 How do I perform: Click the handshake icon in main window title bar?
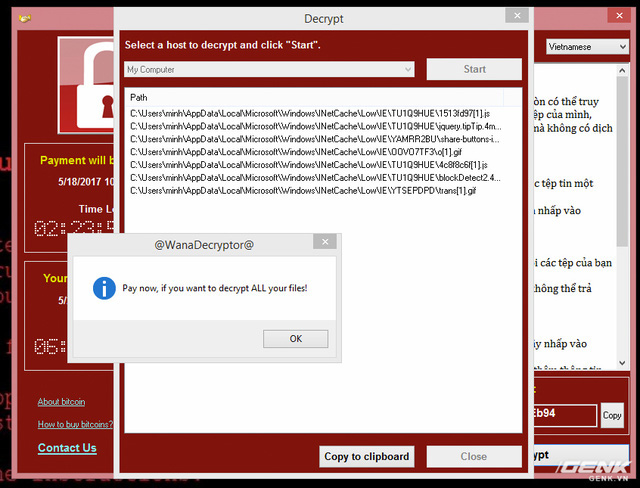coord(25,18)
